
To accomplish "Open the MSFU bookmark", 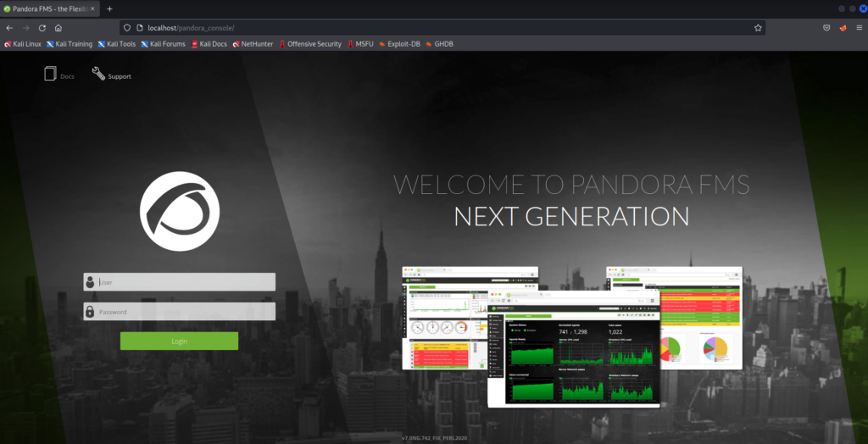I will [x=360, y=44].
